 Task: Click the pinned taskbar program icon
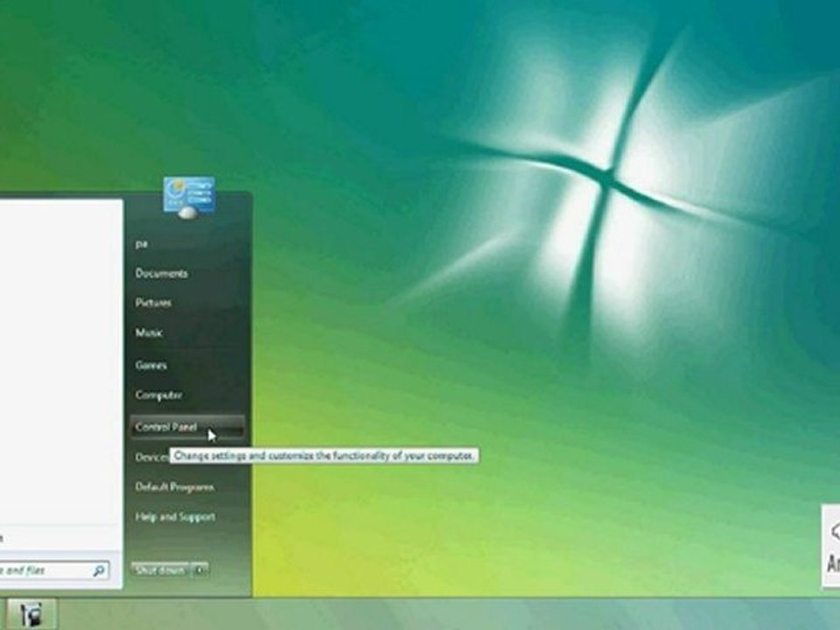pos(31,614)
